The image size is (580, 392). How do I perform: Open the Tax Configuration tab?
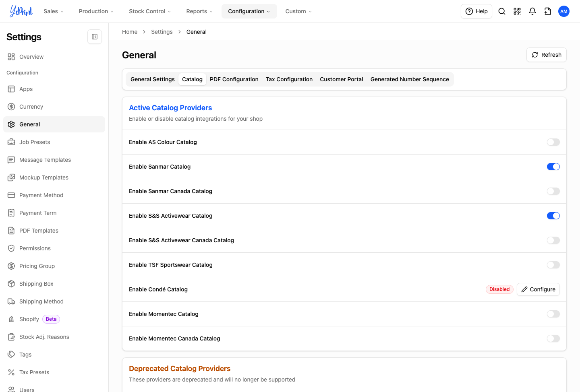point(289,79)
